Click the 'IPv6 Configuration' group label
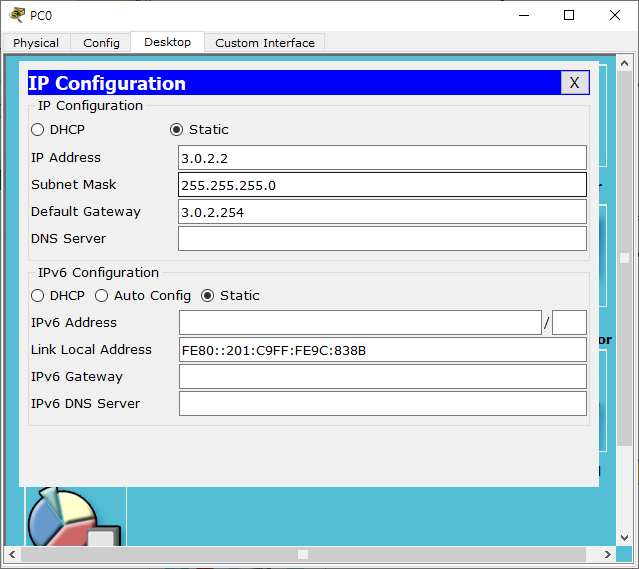The image size is (639, 569). coord(98,272)
